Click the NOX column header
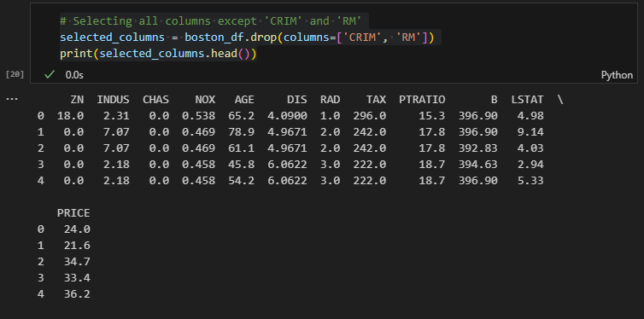Viewport: 644px width, 319px height. [205, 100]
